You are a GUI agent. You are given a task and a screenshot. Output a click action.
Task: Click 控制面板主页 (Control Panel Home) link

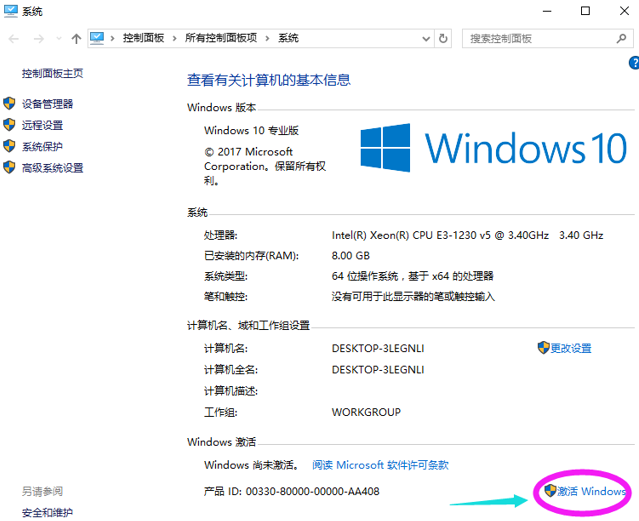coord(52,73)
